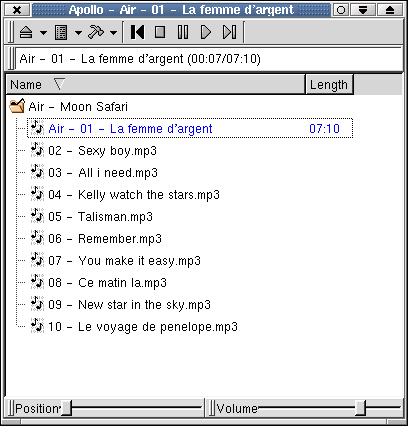Click the Volume toolbar grip handle
Viewport: 408px width, 426px height.
point(212,408)
